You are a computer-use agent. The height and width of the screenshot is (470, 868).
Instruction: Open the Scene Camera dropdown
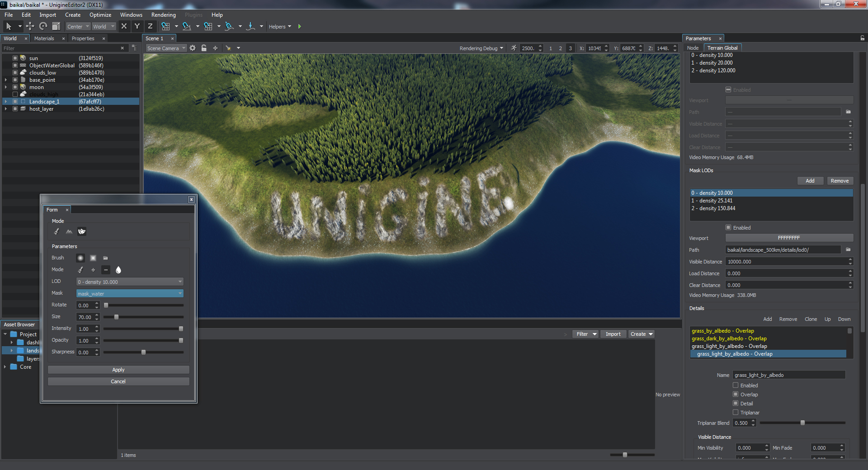pos(166,48)
